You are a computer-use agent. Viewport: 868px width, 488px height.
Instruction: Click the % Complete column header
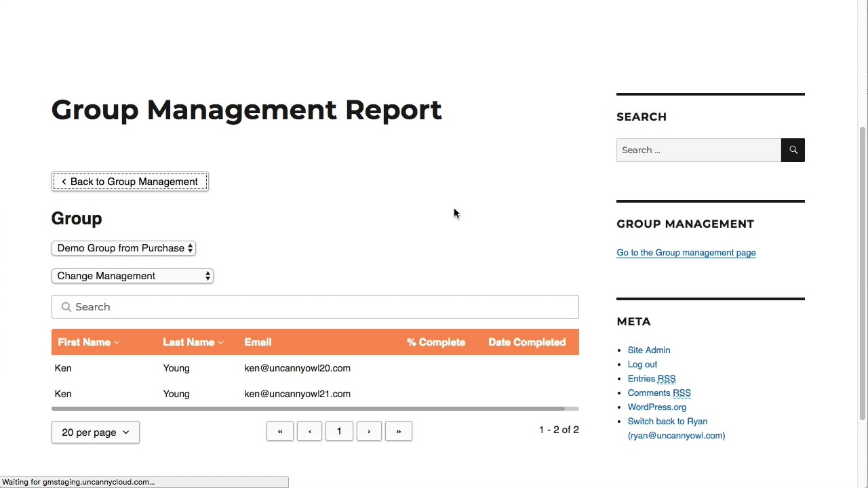click(x=436, y=342)
